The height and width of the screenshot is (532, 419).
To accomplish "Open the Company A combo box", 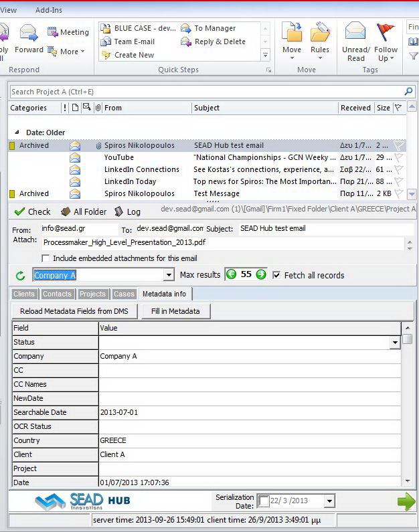I will (x=169, y=275).
